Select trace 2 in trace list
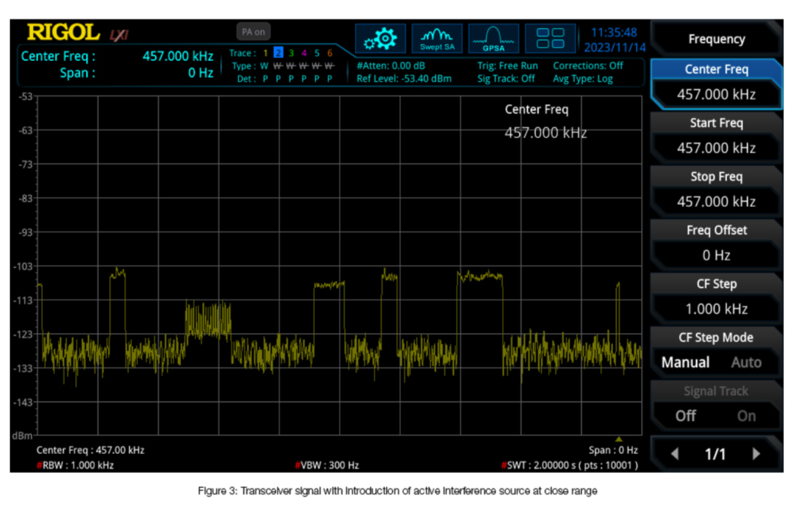This screenshot has width=795, height=532. pos(278,53)
